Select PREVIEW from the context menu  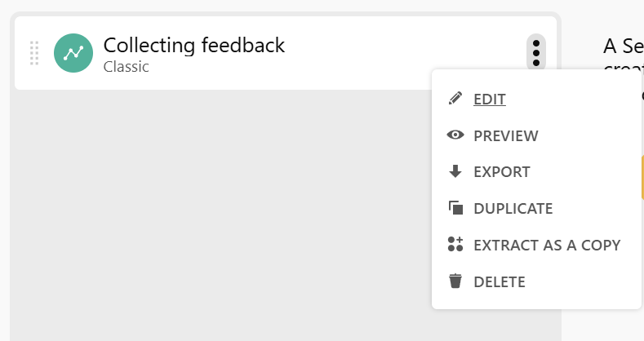[x=506, y=136]
